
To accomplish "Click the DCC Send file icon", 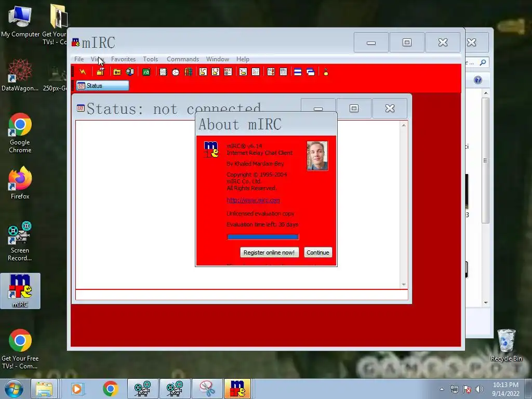I will 203,72.
